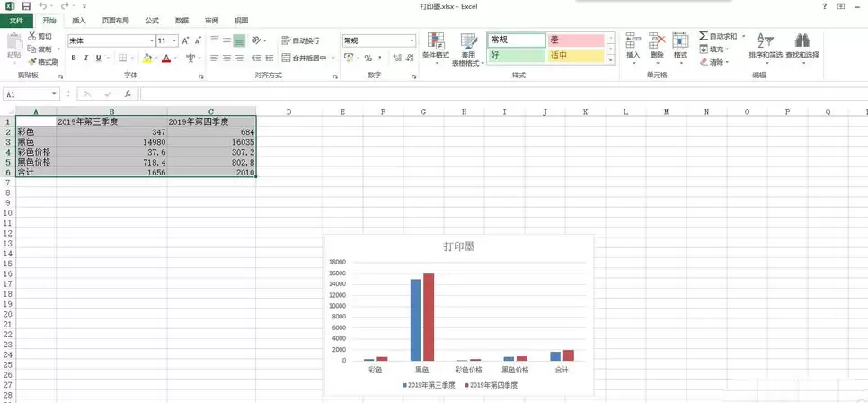Toggle underline formatting
The image size is (868, 403).
pyautogui.click(x=99, y=58)
